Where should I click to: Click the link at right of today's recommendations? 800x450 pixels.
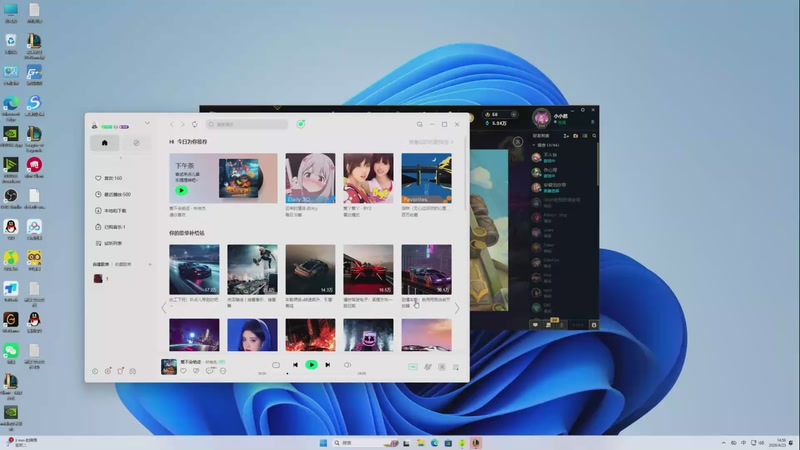coord(431,142)
